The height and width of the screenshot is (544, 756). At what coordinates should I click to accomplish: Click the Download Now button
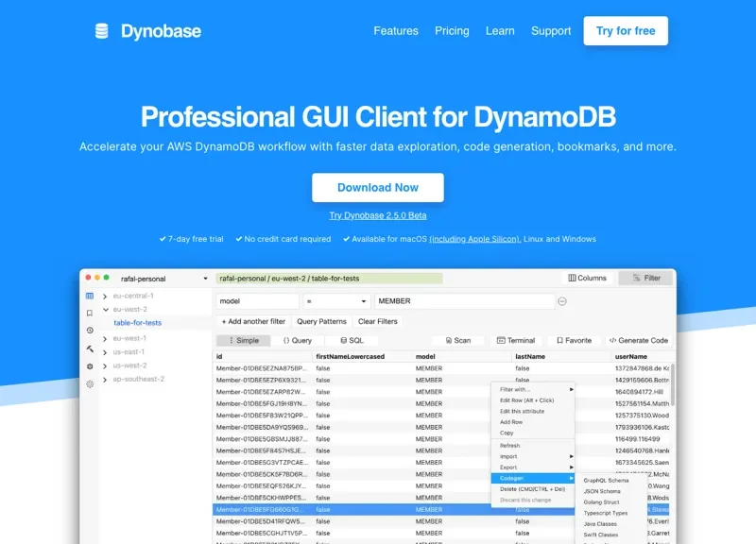[x=377, y=187]
